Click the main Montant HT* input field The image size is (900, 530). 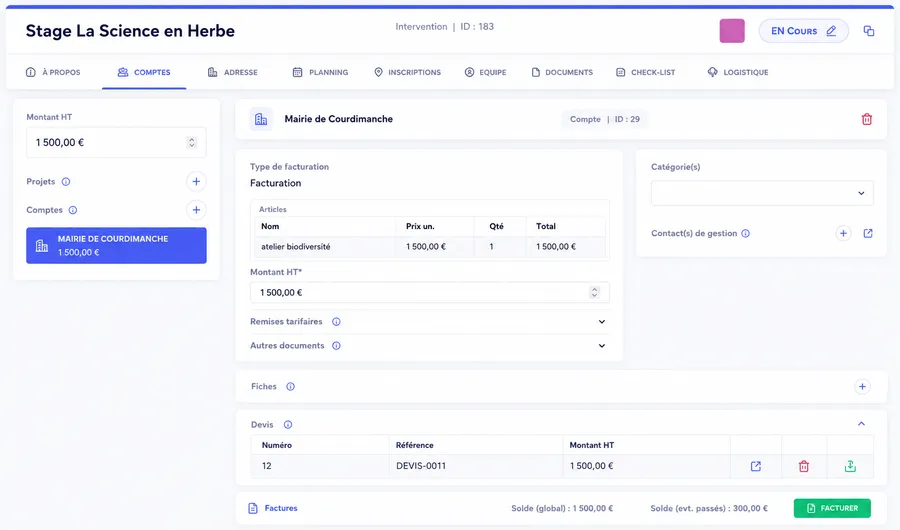(429, 293)
